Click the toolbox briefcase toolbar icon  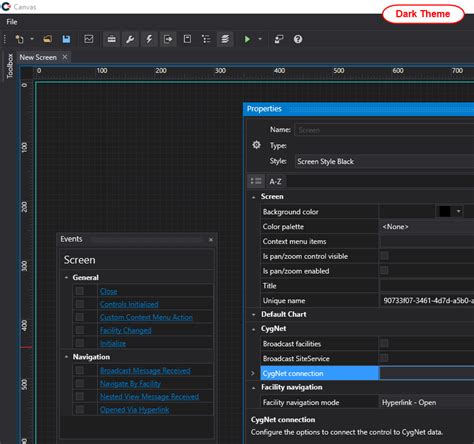[112, 39]
